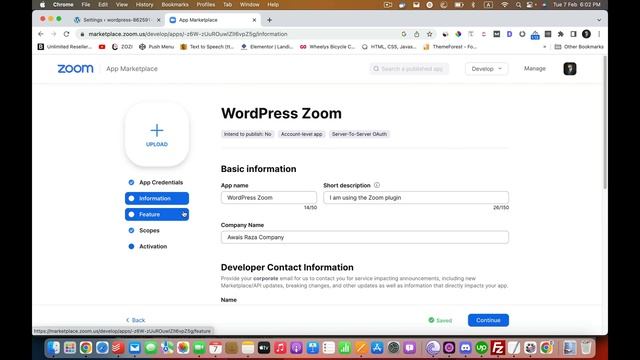
Task: Click the Account-level app tag
Action: tap(302, 134)
